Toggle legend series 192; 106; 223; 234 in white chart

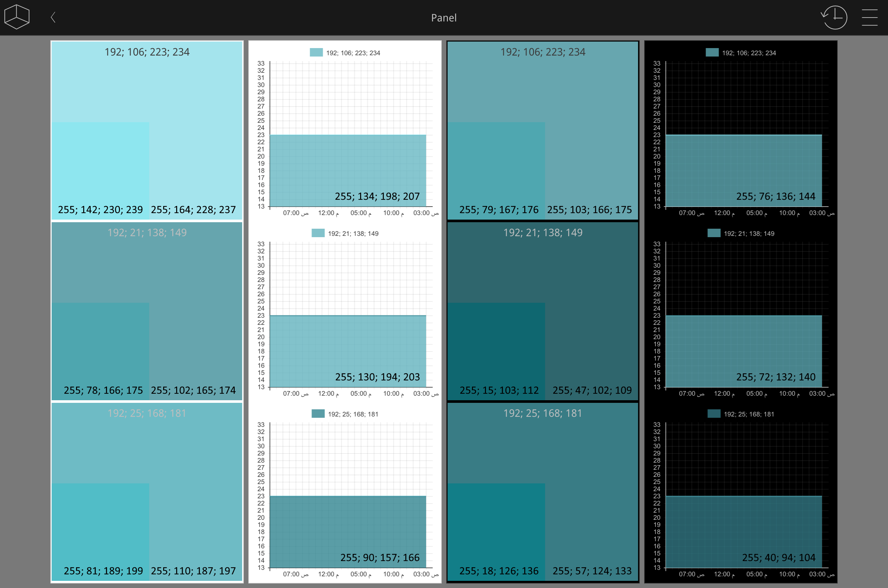coord(353,53)
